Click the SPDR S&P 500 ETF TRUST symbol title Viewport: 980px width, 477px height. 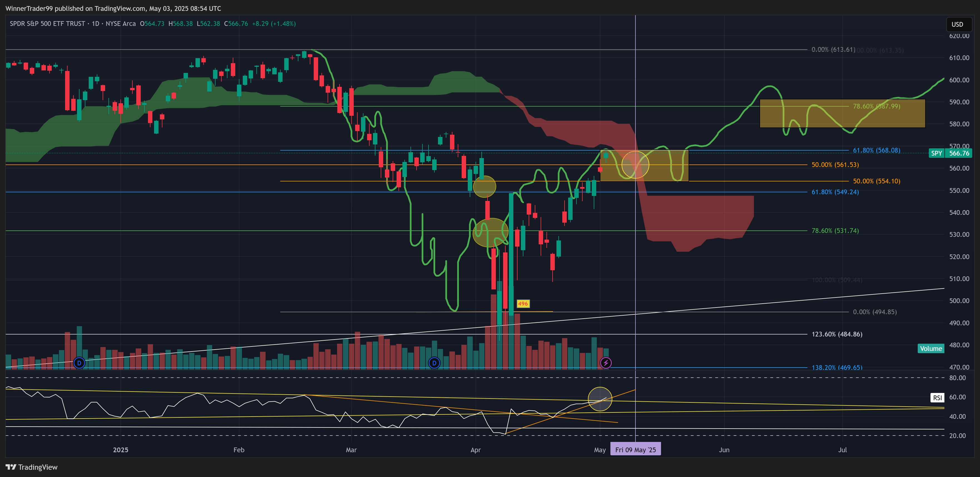[x=48, y=24]
